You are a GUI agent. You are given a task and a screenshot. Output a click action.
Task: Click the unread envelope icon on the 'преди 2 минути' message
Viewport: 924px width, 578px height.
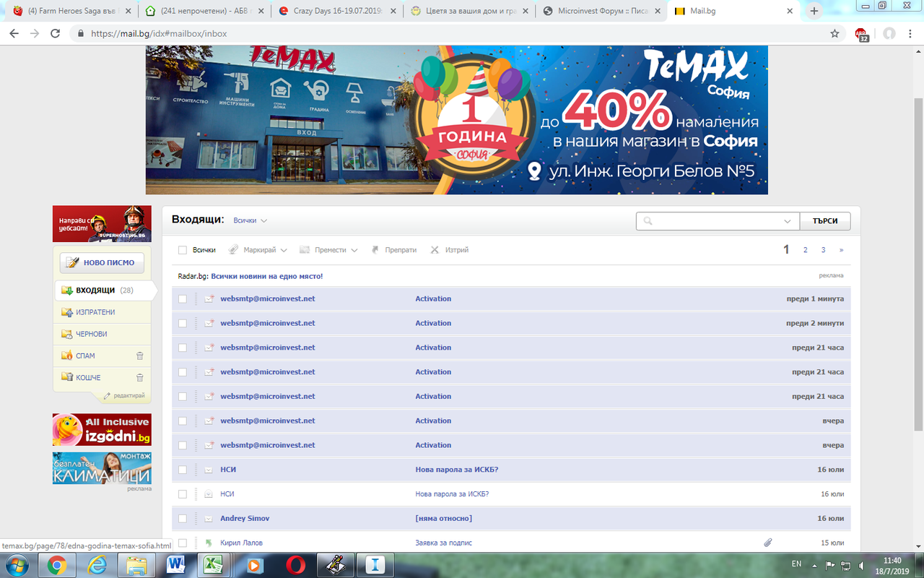[209, 323]
